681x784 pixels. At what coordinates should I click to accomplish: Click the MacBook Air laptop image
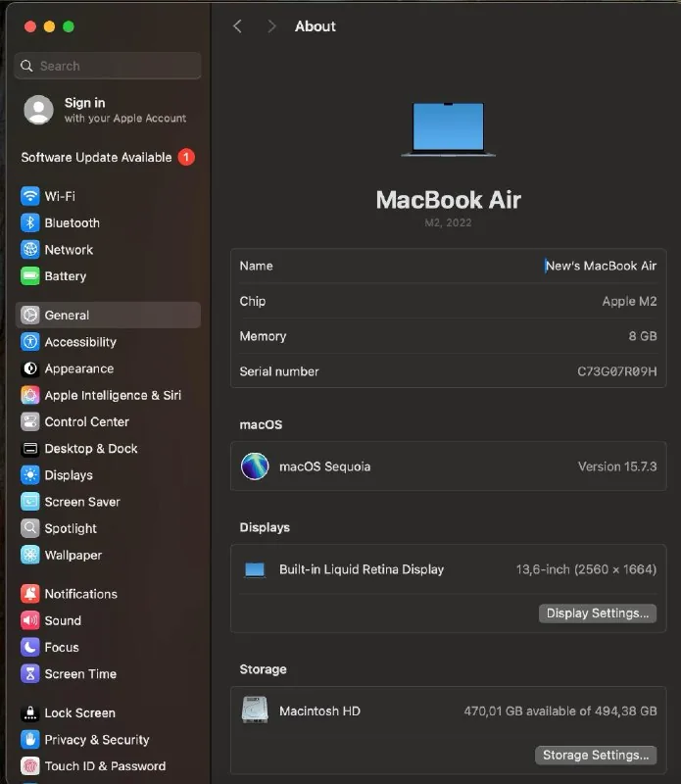[x=448, y=130]
